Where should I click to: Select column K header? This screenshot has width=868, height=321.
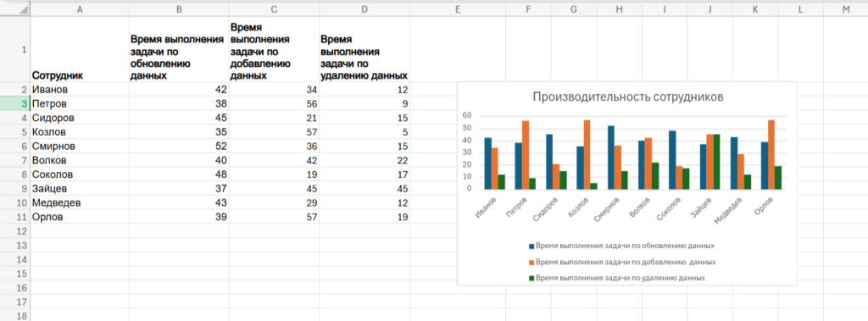pyautogui.click(x=755, y=9)
